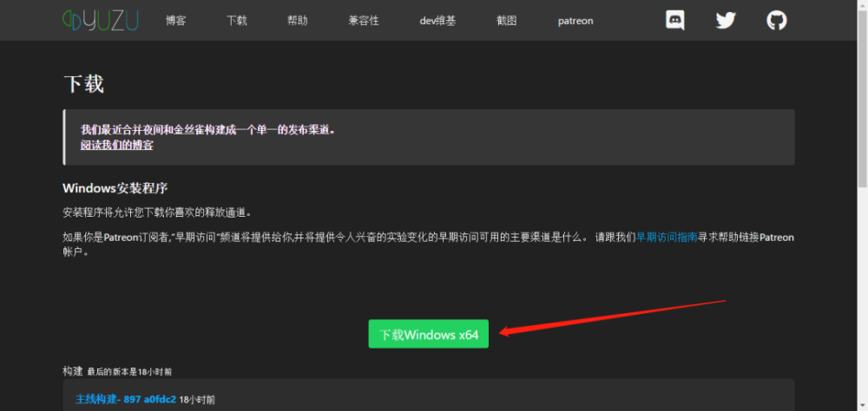Screen dimensions: 868x411
Task: Click the 18小时前 text beside build link
Action: [x=197, y=399]
